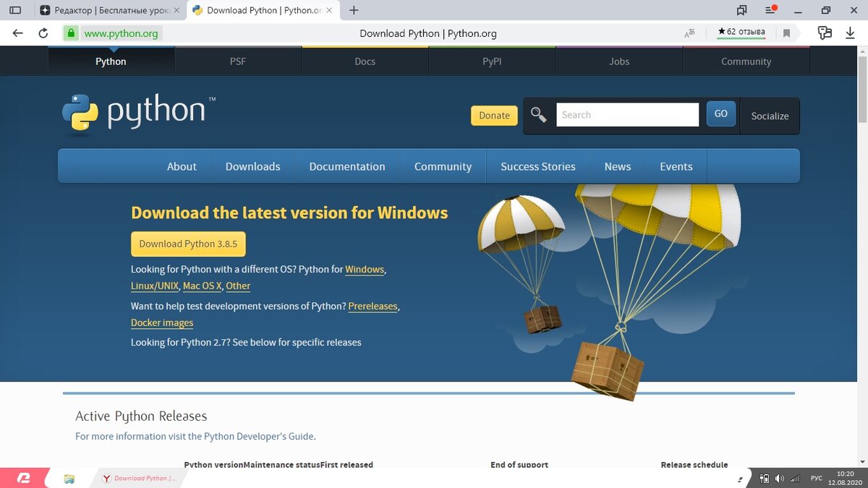
Task: Click the page vertical scrollbar thumb
Action: click(x=862, y=89)
